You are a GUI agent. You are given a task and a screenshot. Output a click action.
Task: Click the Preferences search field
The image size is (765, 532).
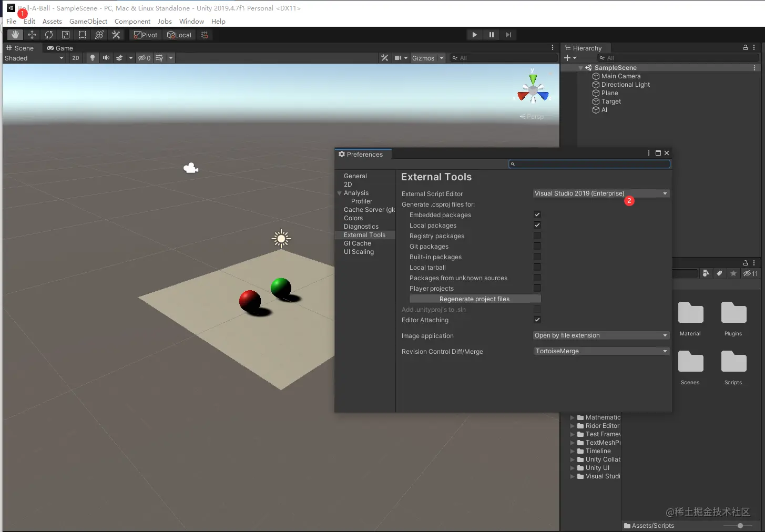point(589,164)
